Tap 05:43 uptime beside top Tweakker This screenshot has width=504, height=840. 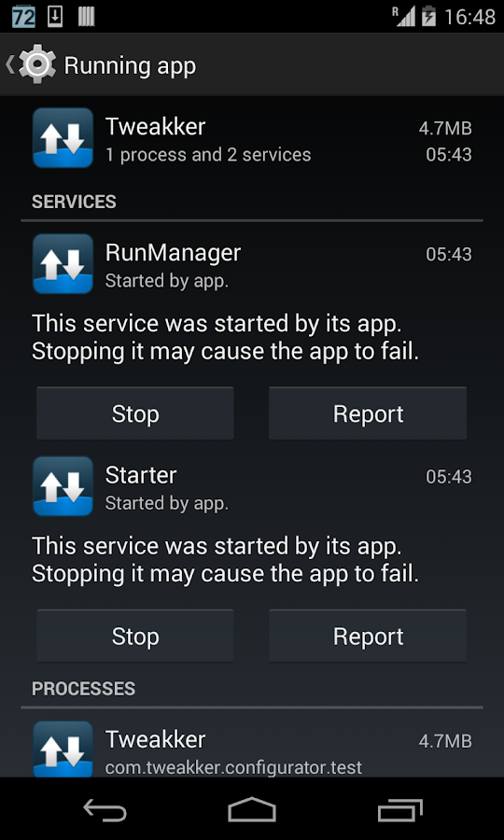coord(449,155)
